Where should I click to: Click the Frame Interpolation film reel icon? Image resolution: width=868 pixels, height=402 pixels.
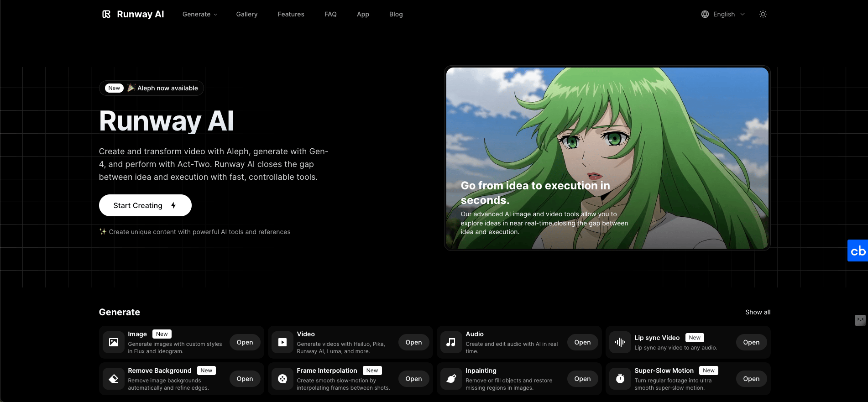pos(282,379)
